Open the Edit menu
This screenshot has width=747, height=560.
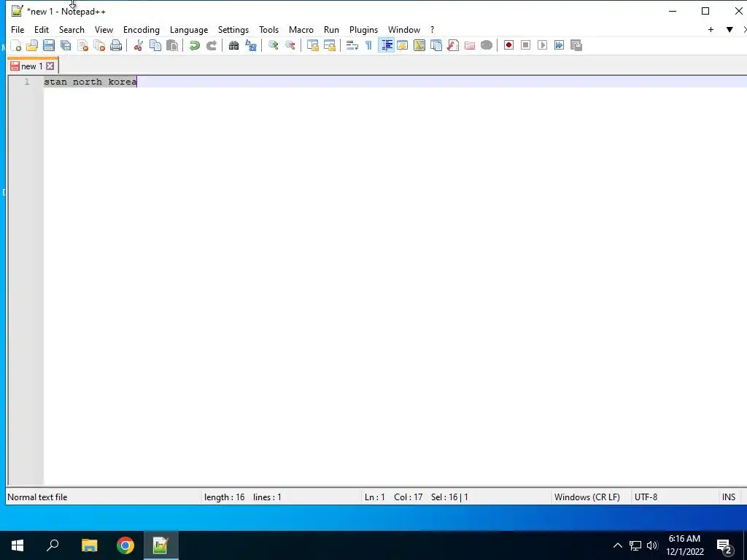pos(42,29)
